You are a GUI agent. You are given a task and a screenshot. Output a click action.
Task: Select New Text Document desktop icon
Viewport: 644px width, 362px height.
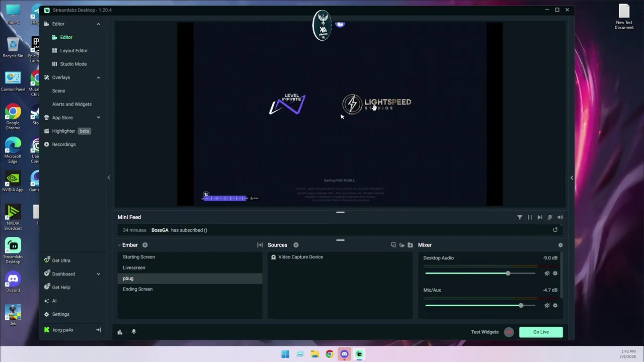coord(624,17)
